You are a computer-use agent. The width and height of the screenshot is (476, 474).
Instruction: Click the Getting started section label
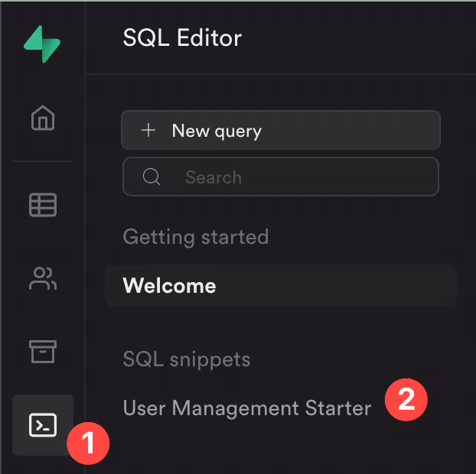click(196, 237)
